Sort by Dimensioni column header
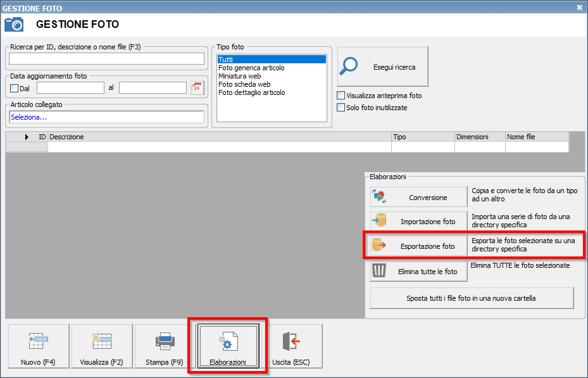The height and width of the screenshot is (378, 588). 480,137
